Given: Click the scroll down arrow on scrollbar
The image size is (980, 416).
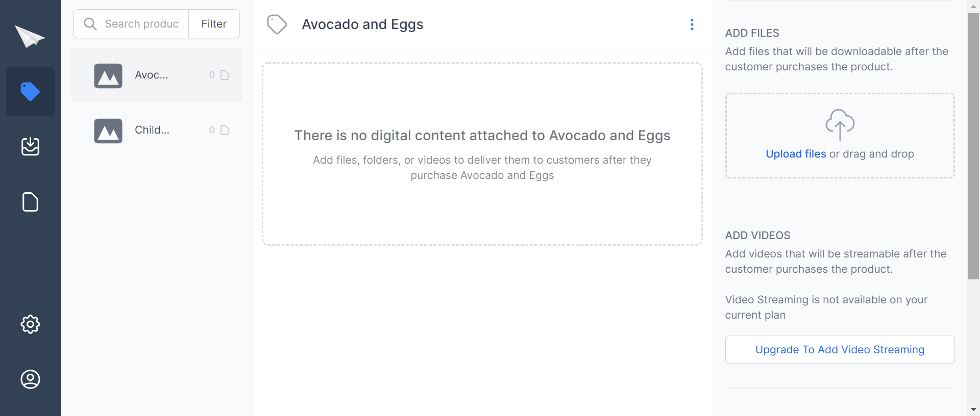Looking at the screenshot, I should [973, 409].
